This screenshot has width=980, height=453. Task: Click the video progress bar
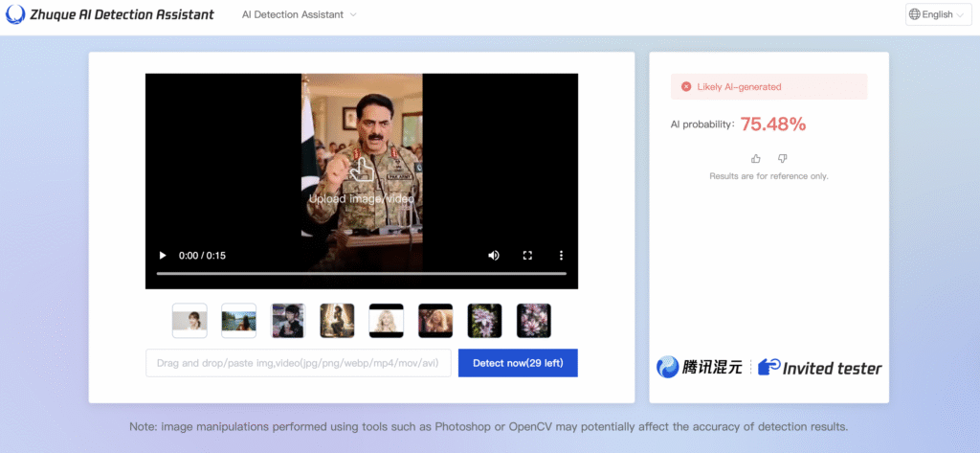click(362, 274)
